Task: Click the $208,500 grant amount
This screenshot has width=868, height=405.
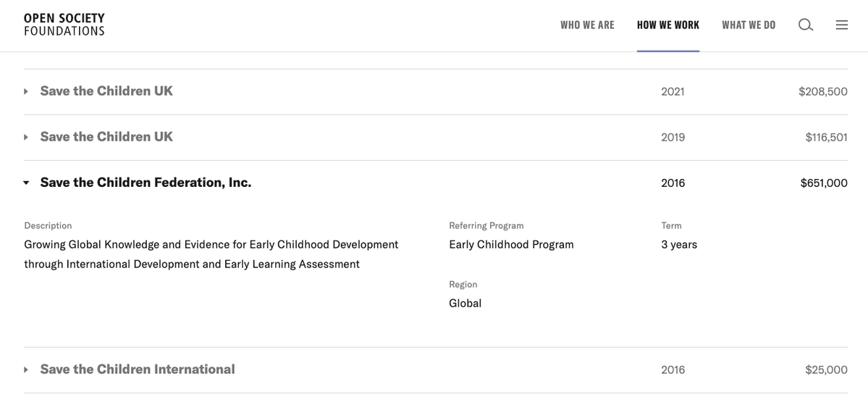Action: [x=822, y=91]
